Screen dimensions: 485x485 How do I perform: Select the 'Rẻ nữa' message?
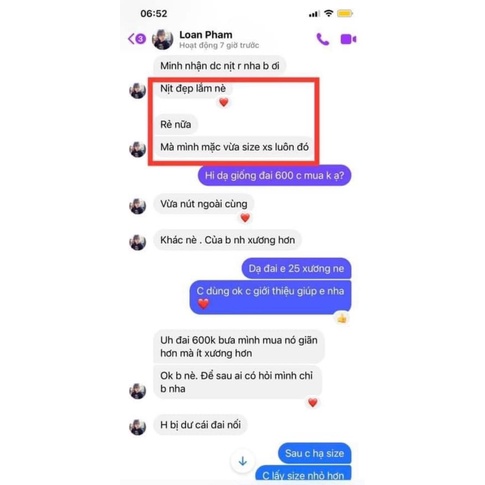point(176,125)
